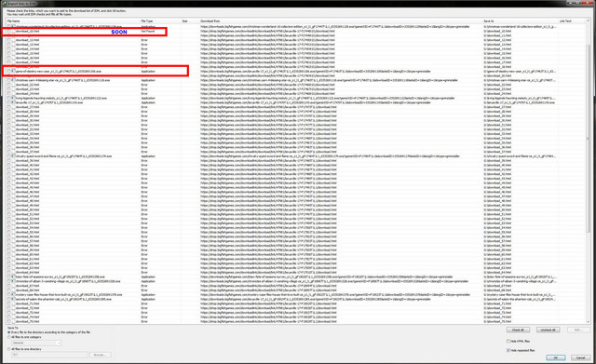Click the Application type cell for living-legends row
Image resolution: width=596 pixels, height=364 pixels.
(148, 98)
